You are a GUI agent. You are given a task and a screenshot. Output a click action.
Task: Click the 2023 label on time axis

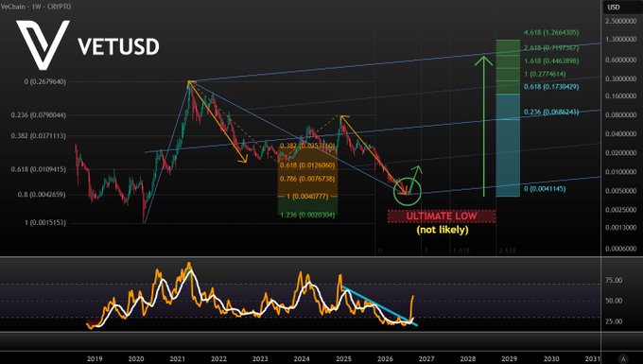260,358
